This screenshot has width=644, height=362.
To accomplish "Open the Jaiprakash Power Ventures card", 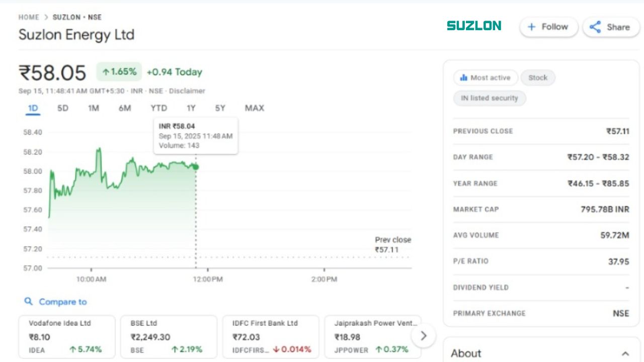I will tap(372, 336).
